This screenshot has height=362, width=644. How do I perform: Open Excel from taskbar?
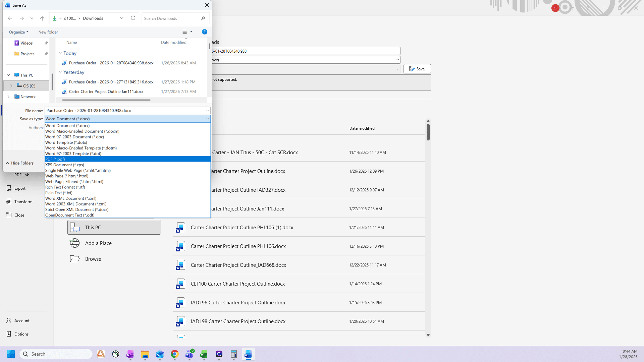pos(204,354)
